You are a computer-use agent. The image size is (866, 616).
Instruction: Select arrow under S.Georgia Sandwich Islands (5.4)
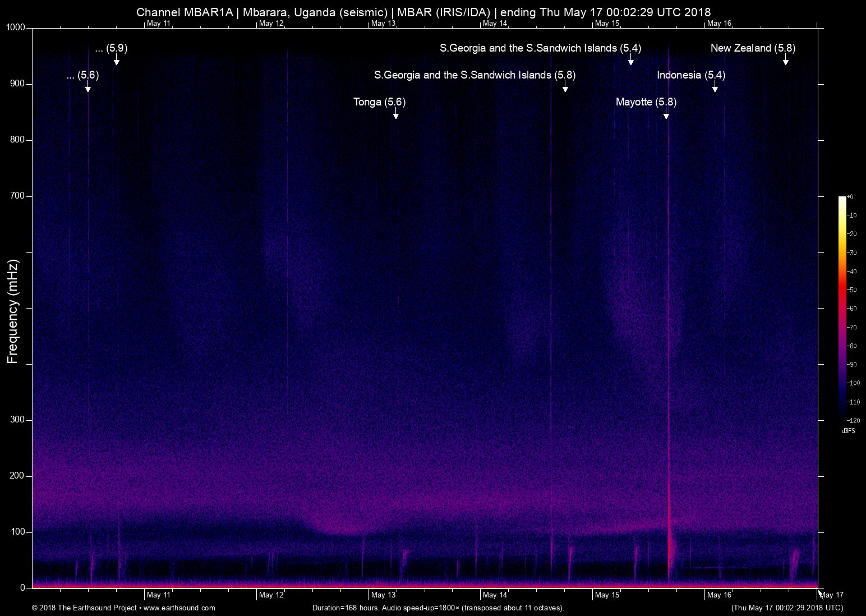[630, 61]
